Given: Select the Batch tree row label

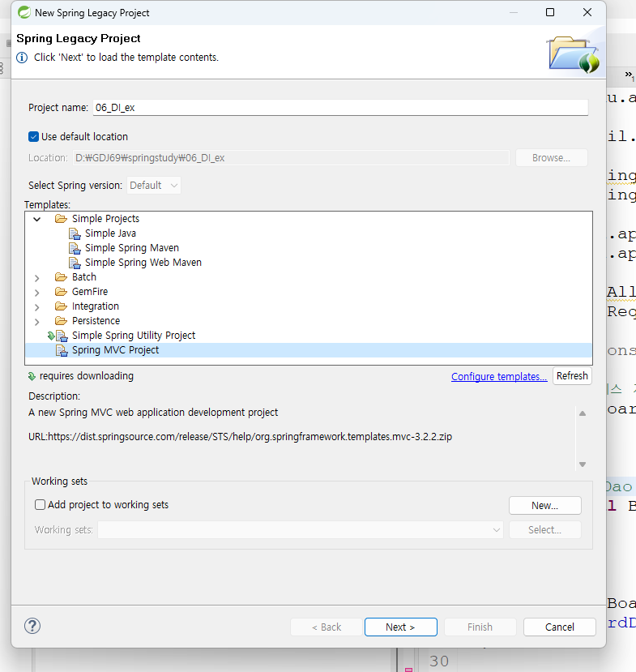Looking at the screenshot, I should 84,277.
